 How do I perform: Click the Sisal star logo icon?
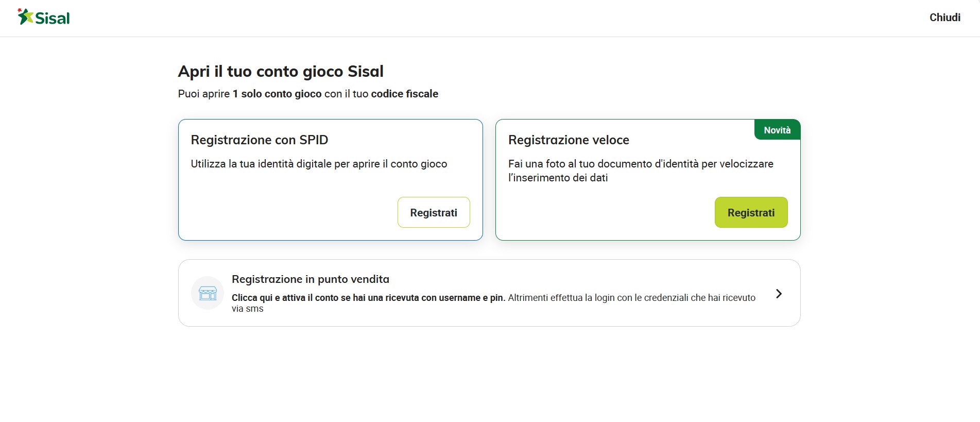(x=25, y=16)
